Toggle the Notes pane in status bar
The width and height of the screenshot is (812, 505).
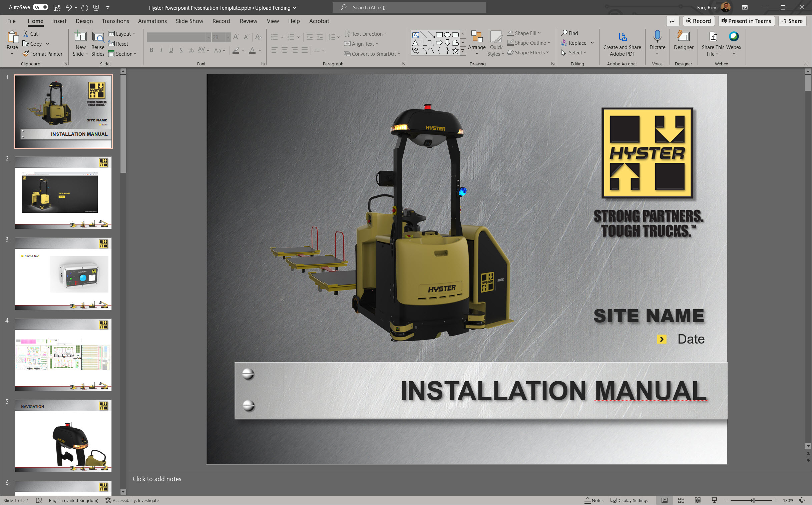594,500
